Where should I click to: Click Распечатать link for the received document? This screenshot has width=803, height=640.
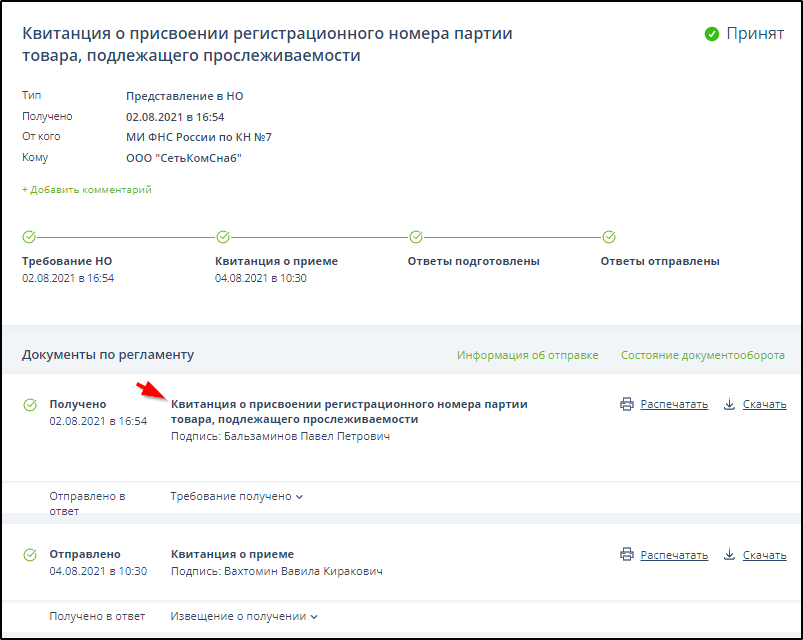coord(674,404)
